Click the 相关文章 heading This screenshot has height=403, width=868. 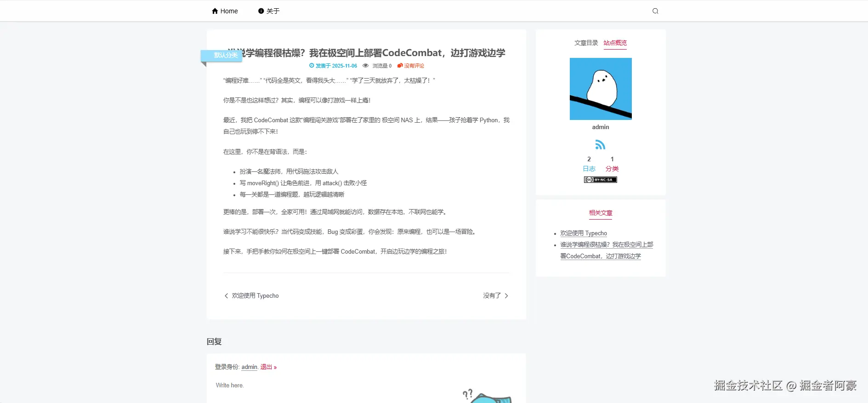[601, 213]
